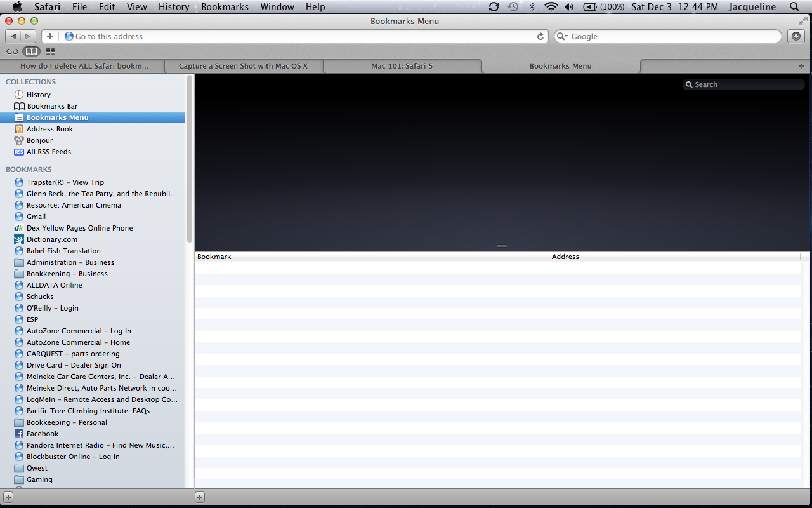Open the volume control icon

pos(568,7)
